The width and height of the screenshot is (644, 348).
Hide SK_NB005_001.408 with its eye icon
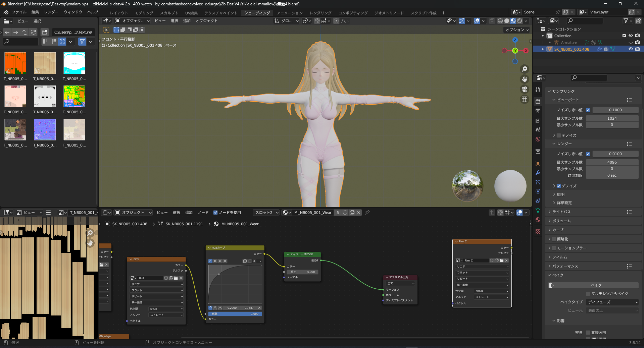[x=631, y=49]
